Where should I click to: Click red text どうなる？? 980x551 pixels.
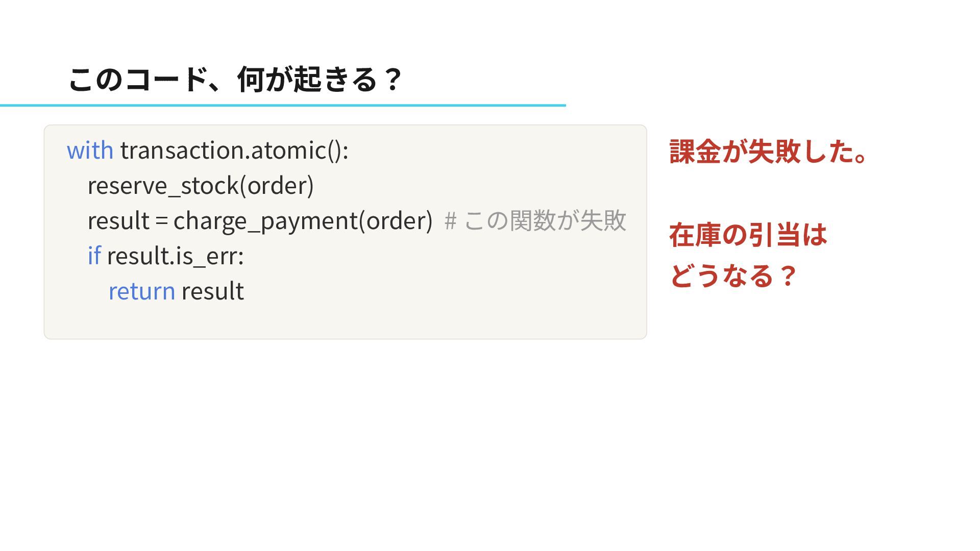[x=733, y=276]
